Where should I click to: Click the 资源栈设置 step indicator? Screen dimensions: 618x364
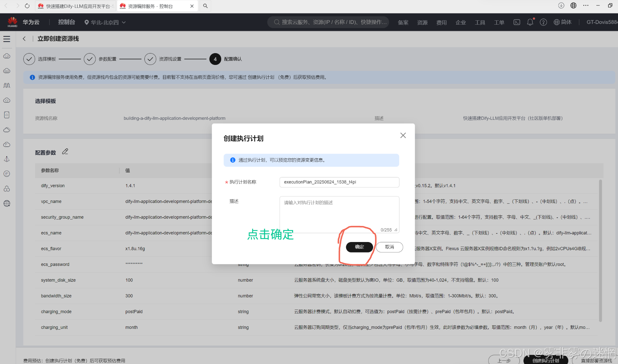click(x=163, y=59)
